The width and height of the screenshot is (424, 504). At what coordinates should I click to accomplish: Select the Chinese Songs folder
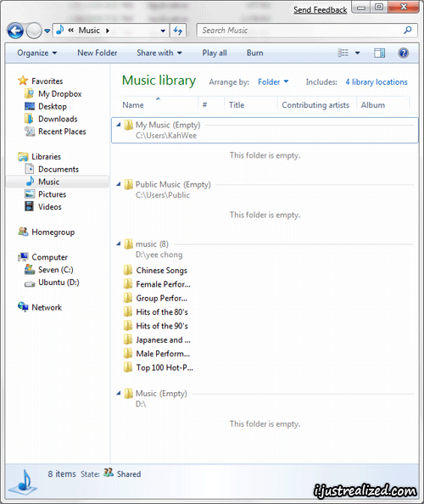155,270
